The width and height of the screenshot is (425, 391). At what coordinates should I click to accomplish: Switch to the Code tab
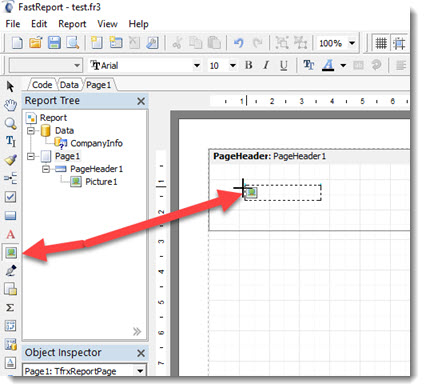pos(42,85)
